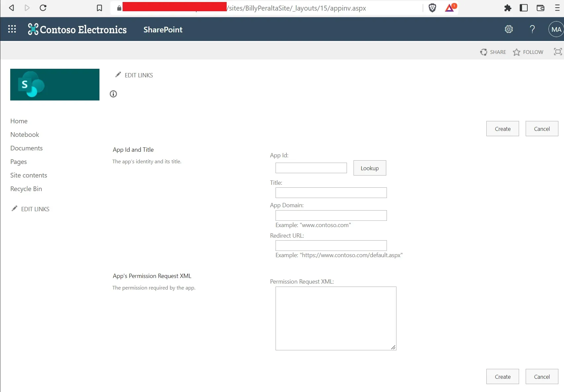Open the Recycle Bin page

(x=26, y=188)
